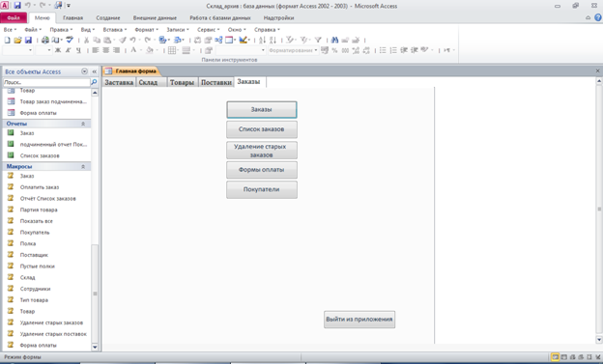This screenshot has height=364, width=603.
Task: Switch to the Главная ribbon tab
Action: click(x=72, y=18)
